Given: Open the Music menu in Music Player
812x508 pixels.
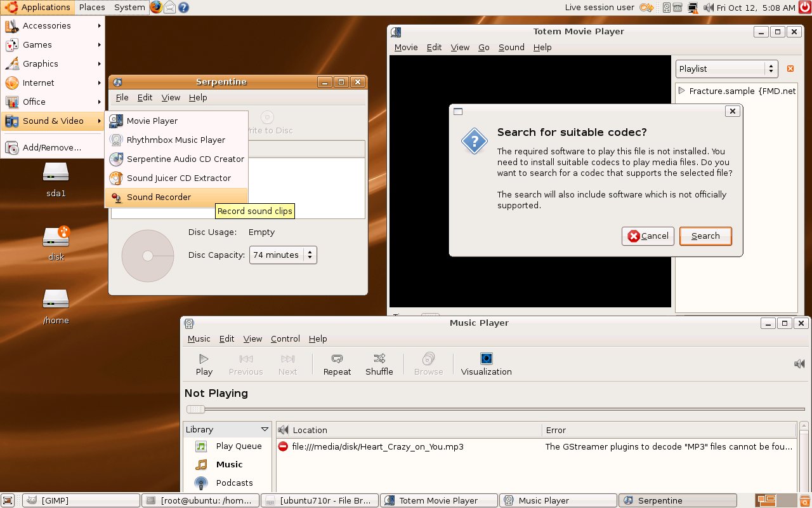Looking at the screenshot, I should (x=199, y=338).
